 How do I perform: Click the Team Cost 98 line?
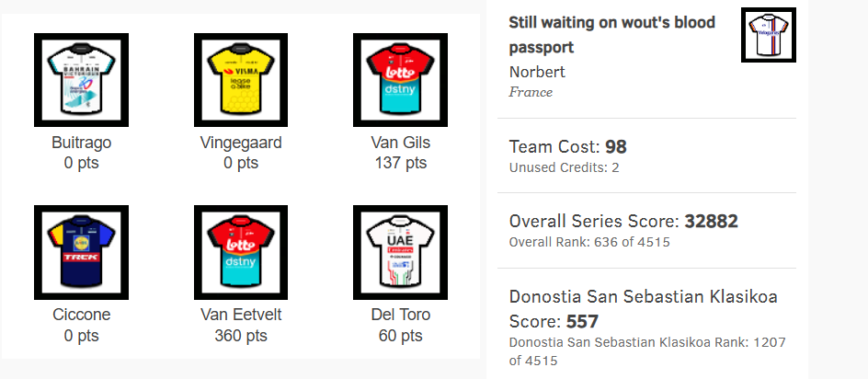point(567,146)
